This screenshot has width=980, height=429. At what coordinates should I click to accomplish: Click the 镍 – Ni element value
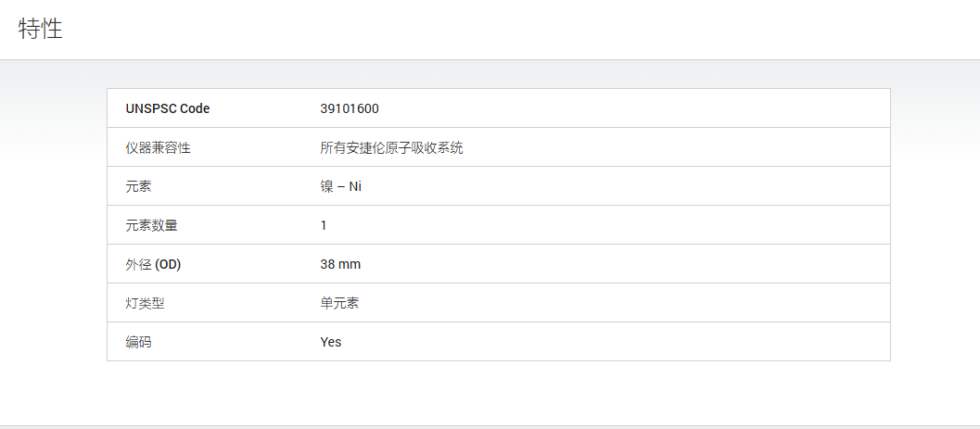tap(340, 187)
